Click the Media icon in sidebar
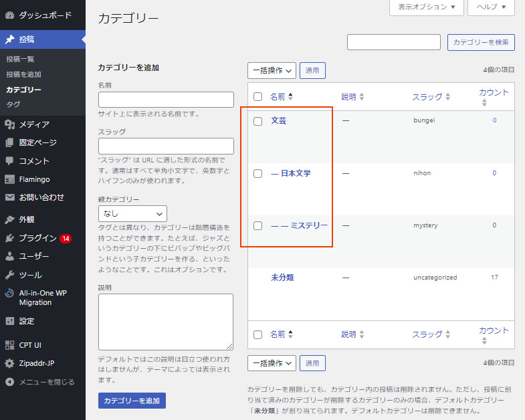Screen dimensions: 525x420 click(x=9, y=124)
